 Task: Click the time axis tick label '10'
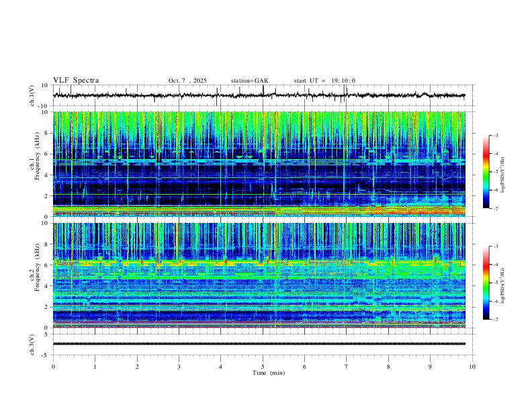coord(472,367)
